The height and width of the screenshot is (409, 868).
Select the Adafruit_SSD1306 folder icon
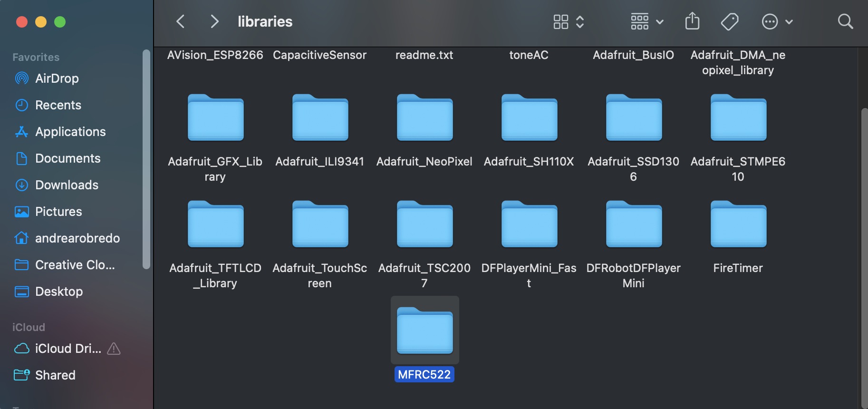pos(634,117)
